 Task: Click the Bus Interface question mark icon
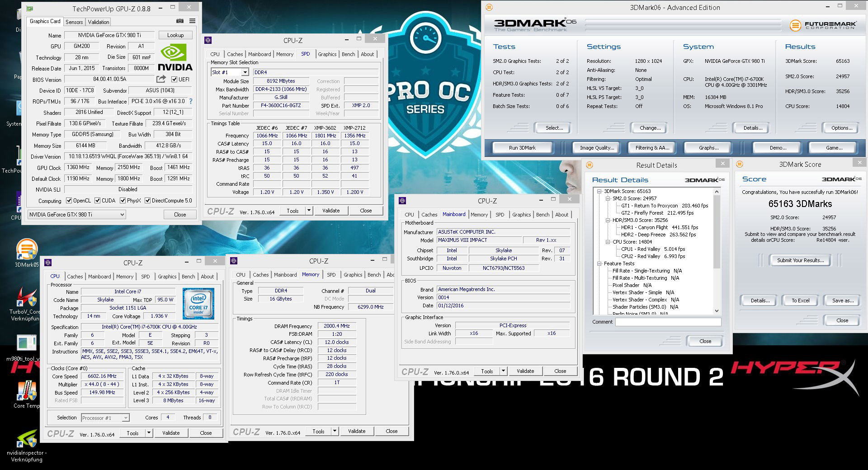click(x=191, y=101)
